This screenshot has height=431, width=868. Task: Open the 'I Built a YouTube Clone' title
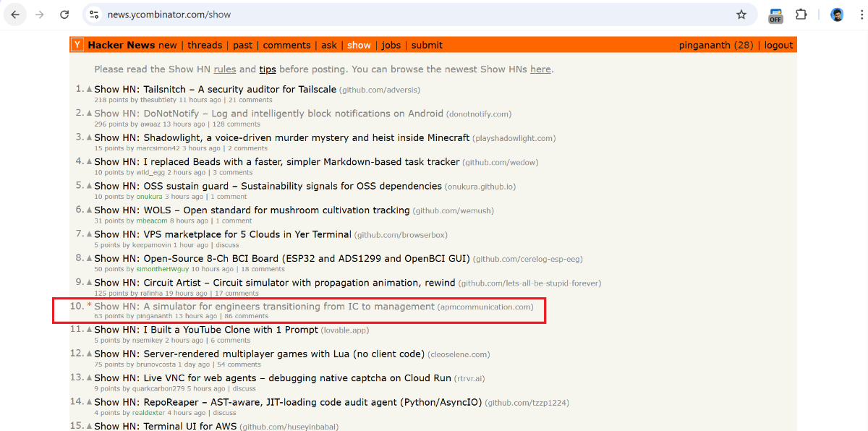[x=206, y=330]
